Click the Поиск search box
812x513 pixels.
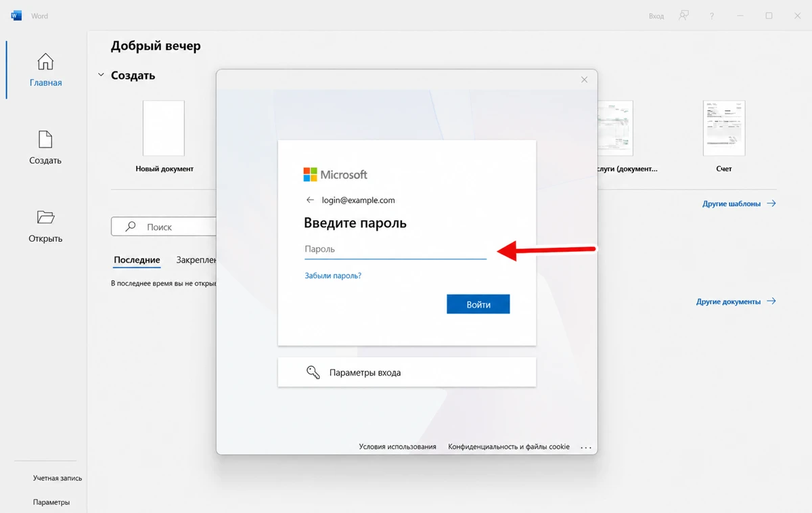pyautogui.click(x=164, y=227)
